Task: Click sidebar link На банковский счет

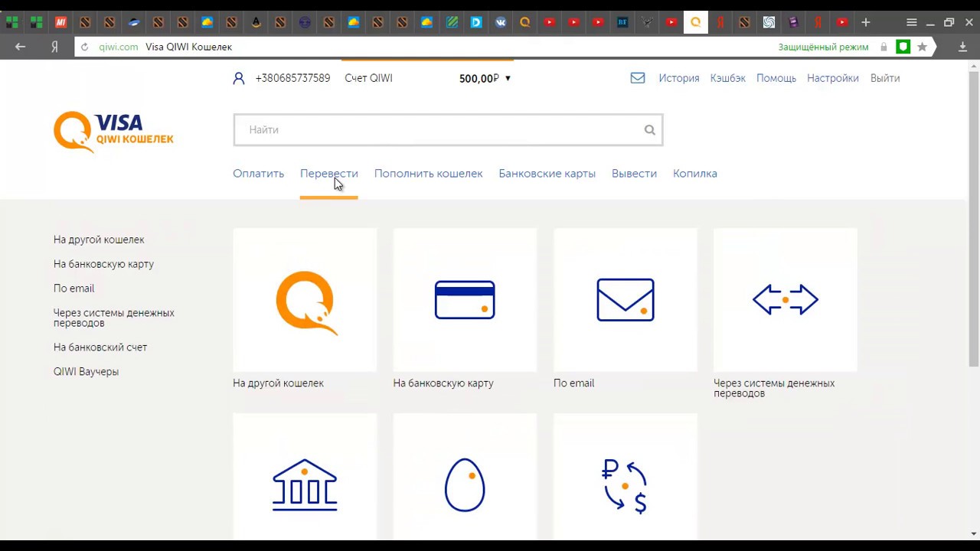Action: [100, 347]
